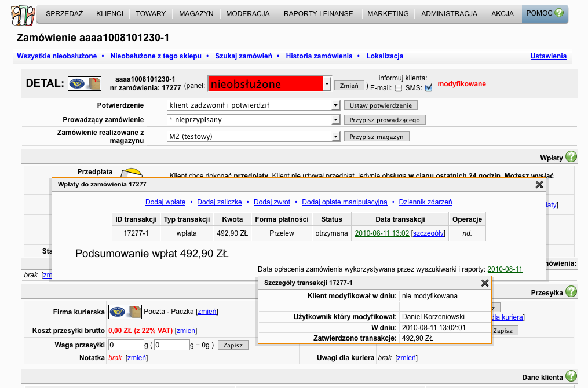Click the Dodaj zaliczkę link
This screenshot has height=388, width=588.
[x=220, y=202]
